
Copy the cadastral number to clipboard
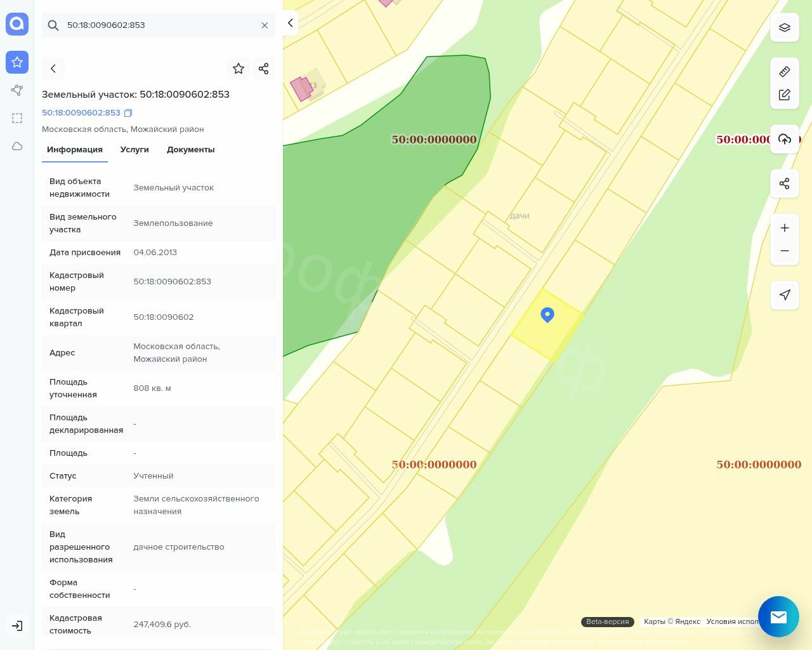[128, 113]
